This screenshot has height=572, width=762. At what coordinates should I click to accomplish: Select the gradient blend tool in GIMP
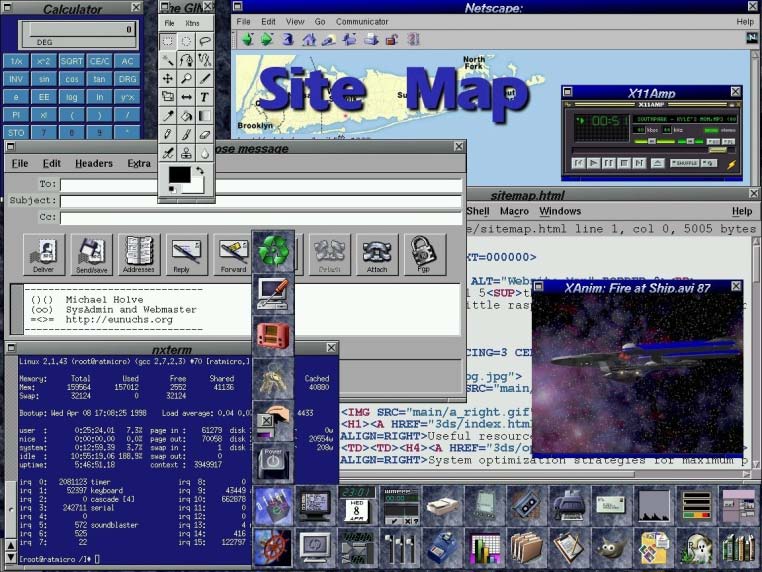[205, 116]
